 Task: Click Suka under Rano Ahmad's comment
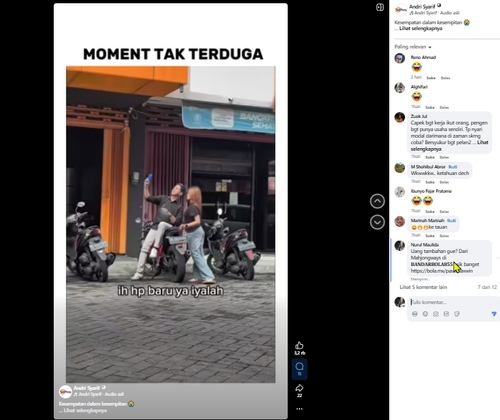[431, 78]
